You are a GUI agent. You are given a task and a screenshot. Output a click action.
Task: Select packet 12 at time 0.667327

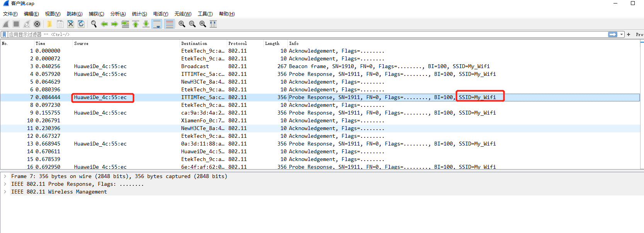(320, 136)
